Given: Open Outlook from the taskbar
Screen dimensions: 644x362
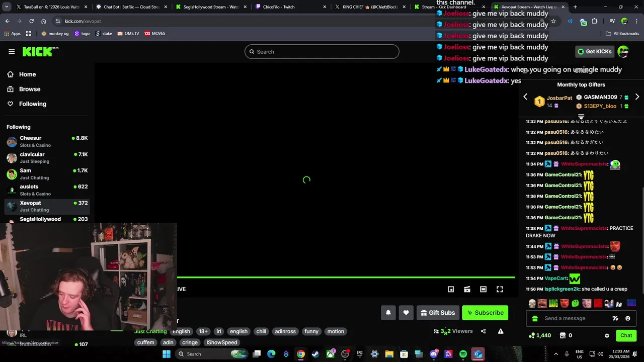Looking at the screenshot, I should [x=478, y=354].
